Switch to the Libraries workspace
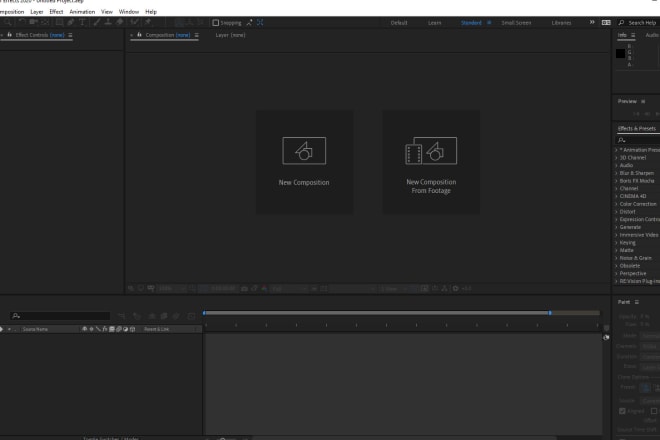This screenshot has width=660, height=440. point(562,23)
